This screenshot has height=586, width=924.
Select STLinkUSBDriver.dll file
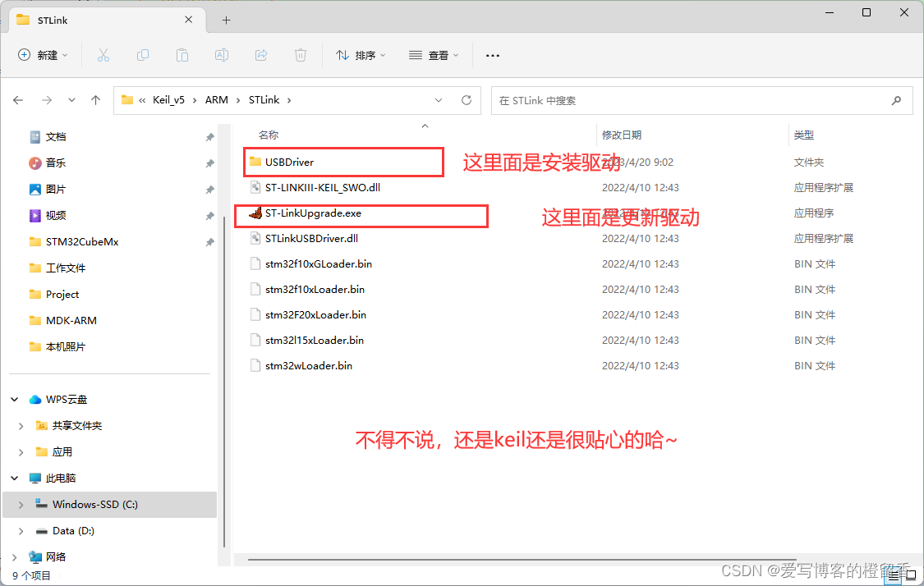(x=311, y=239)
